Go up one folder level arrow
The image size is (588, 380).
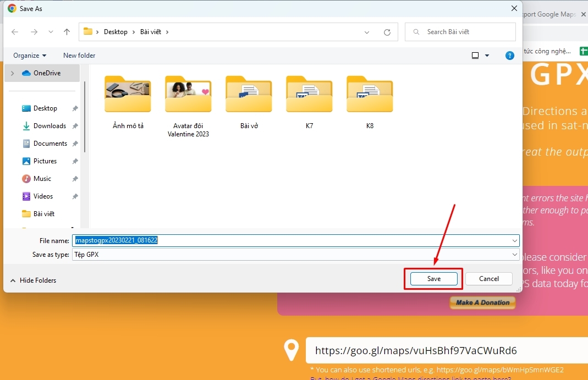(67, 32)
